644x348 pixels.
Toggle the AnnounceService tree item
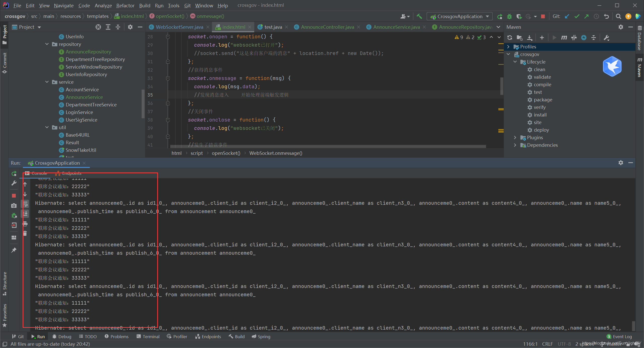[84, 97]
